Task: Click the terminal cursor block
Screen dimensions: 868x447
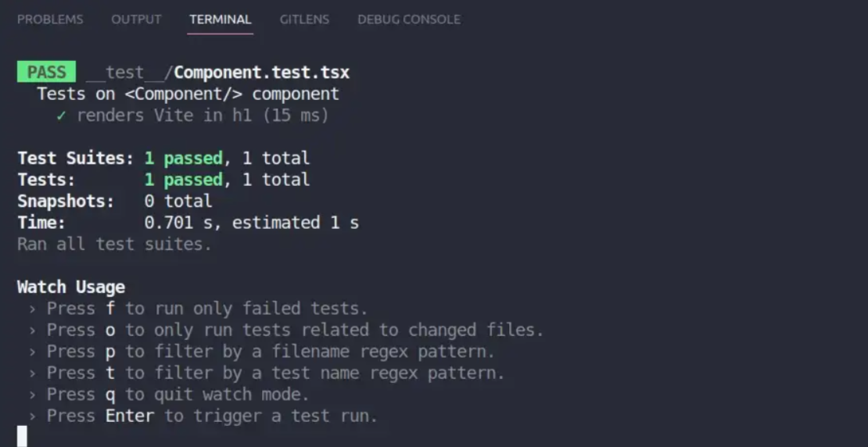Action: pos(22,436)
